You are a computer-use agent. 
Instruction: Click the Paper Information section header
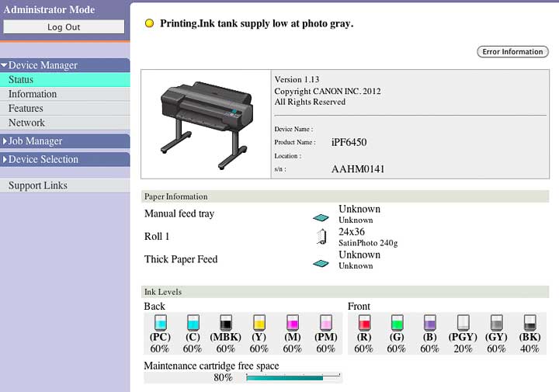coord(345,196)
